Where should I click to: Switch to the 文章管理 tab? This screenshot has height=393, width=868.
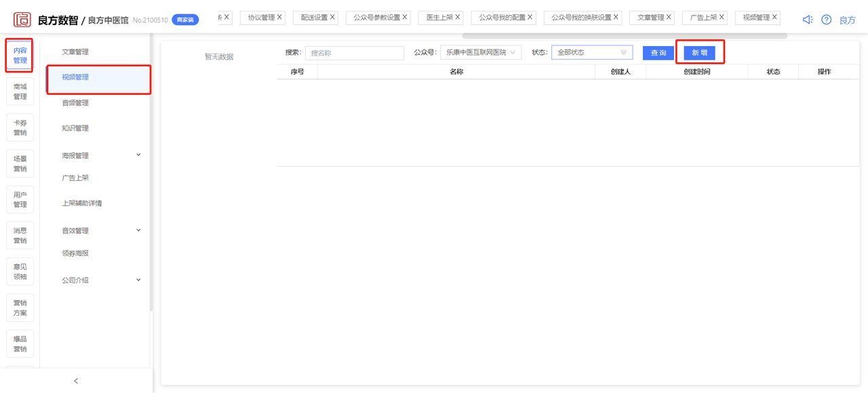tap(651, 18)
